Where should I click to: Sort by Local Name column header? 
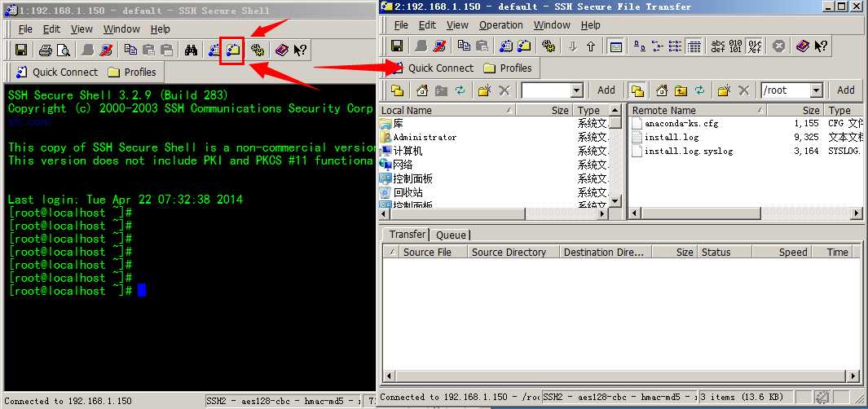[447, 111]
